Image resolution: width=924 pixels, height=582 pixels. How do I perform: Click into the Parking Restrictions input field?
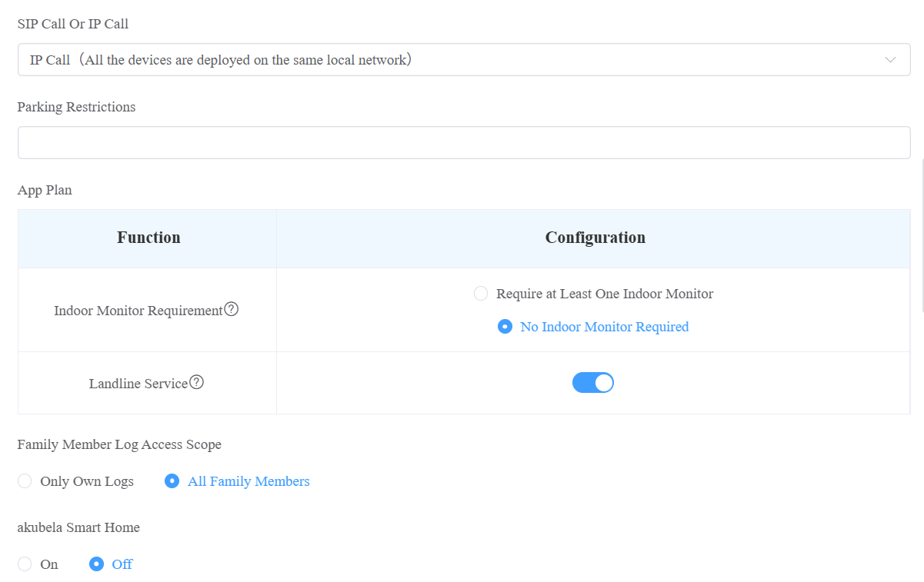pos(464,143)
